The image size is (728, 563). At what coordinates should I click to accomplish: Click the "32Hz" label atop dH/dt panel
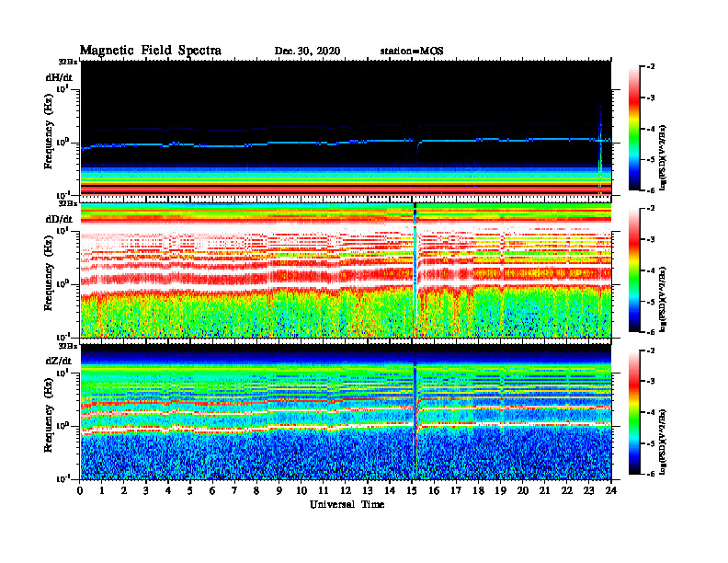click(67, 62)
